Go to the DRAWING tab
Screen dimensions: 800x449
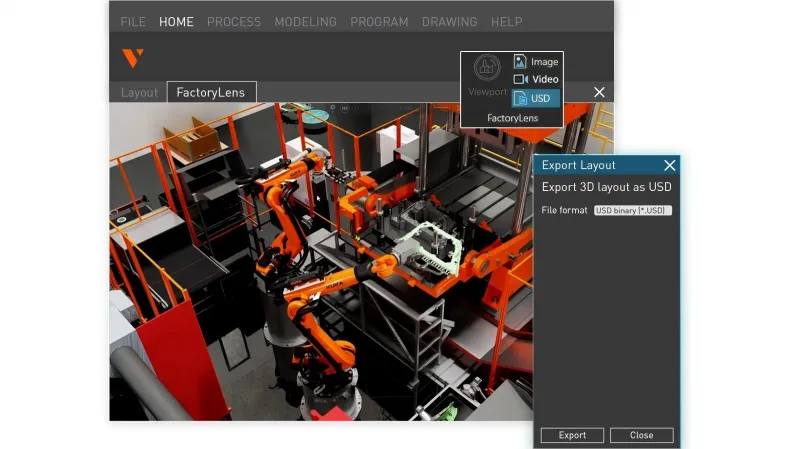[x=449, y=22]
